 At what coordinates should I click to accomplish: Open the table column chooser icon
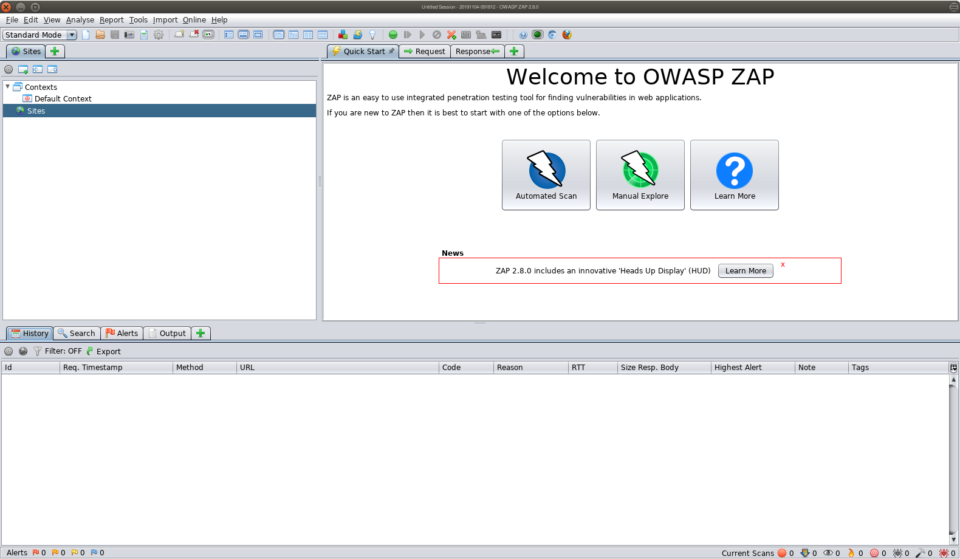click(x=953, y=368)
